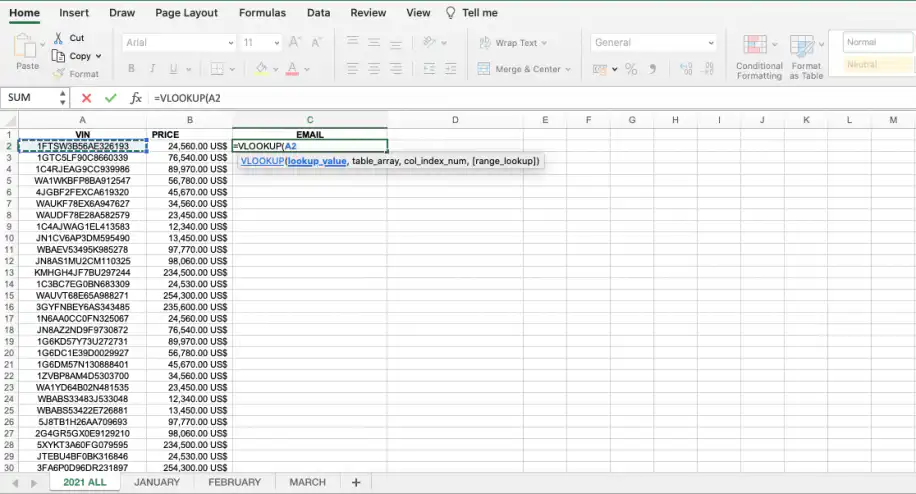Click the Paste clipboard icon
916x494 pixels.
click(25, 46)
